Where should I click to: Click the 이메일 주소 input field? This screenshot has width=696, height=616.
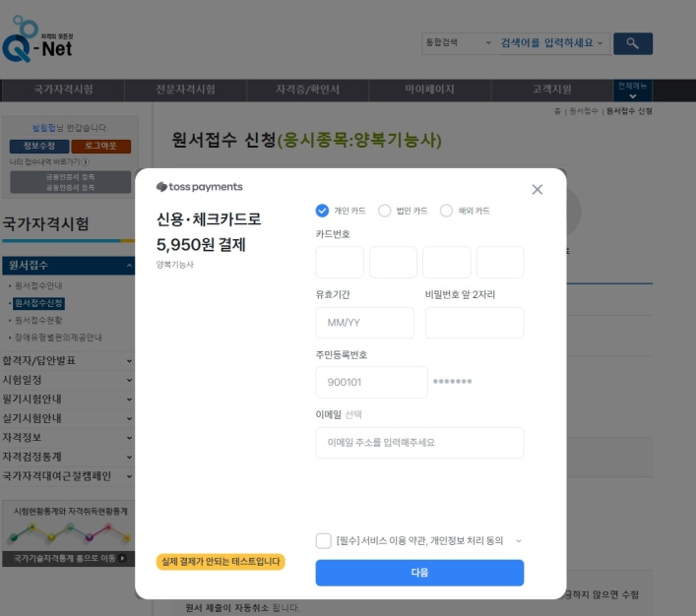coord(420,443)
